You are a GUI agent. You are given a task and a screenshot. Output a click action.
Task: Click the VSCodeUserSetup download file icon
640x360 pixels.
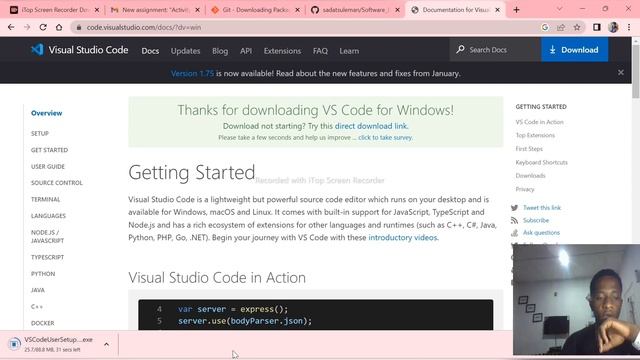pos(14,344)
